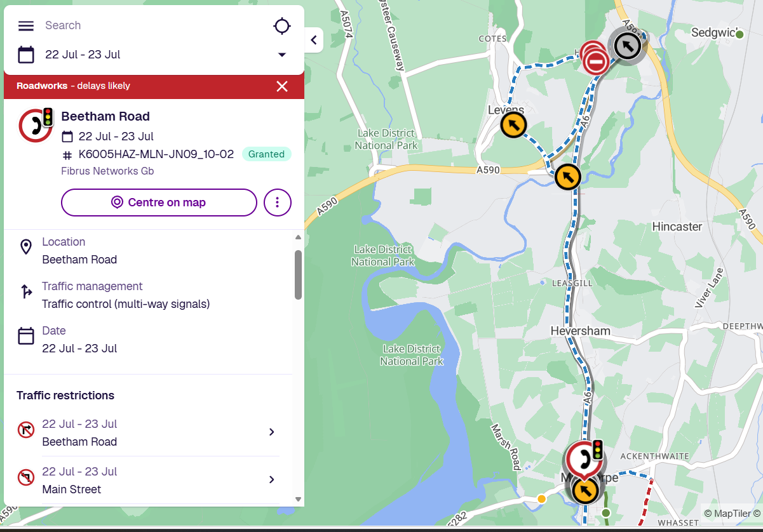Click the details panel scrollbar thumb

pyautogui.click(x=298, y=274)
